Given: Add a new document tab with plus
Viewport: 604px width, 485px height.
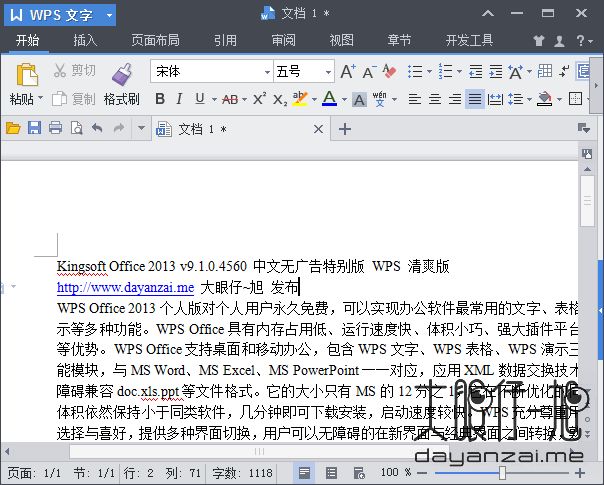Looking at the screenshot, I should pyautogui.click(x=345, y=129).
